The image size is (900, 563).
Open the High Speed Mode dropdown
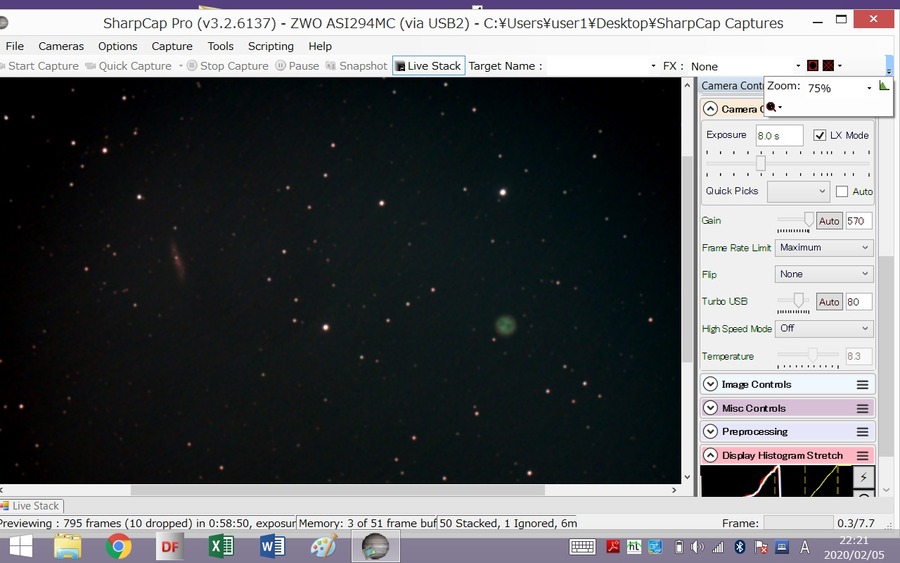coord(824,328)
